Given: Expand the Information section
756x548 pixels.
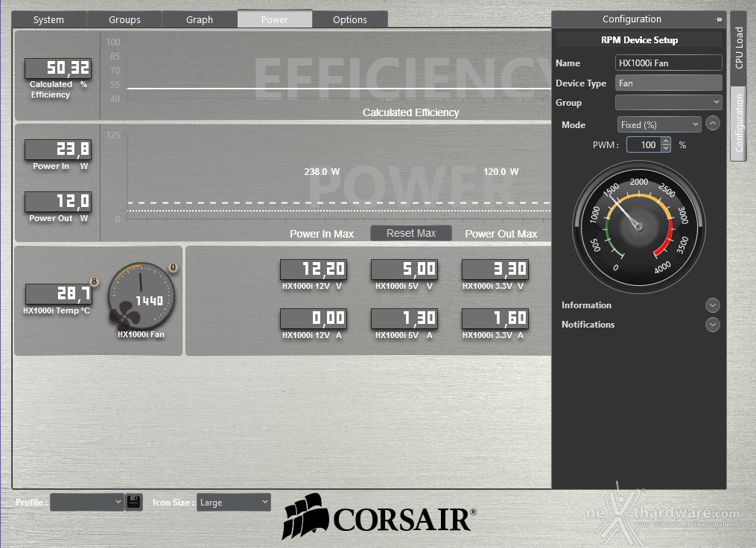Looking at the screenshot, I should 712,305.
